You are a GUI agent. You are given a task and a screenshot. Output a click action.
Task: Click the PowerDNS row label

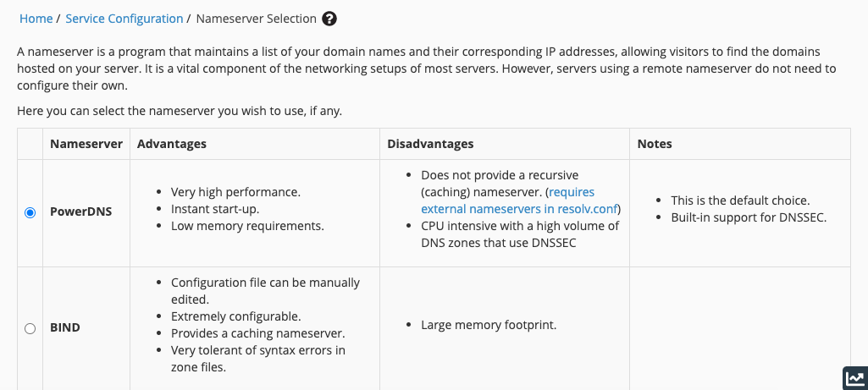pos(80,211)
